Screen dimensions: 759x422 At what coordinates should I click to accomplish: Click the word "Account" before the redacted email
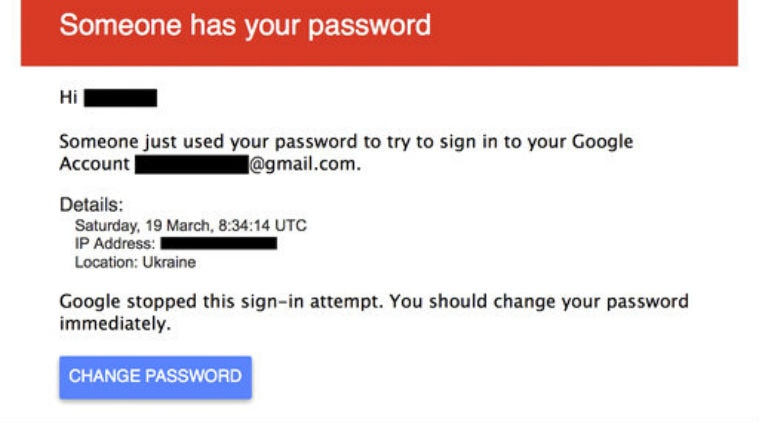click(x=94, y=164)
